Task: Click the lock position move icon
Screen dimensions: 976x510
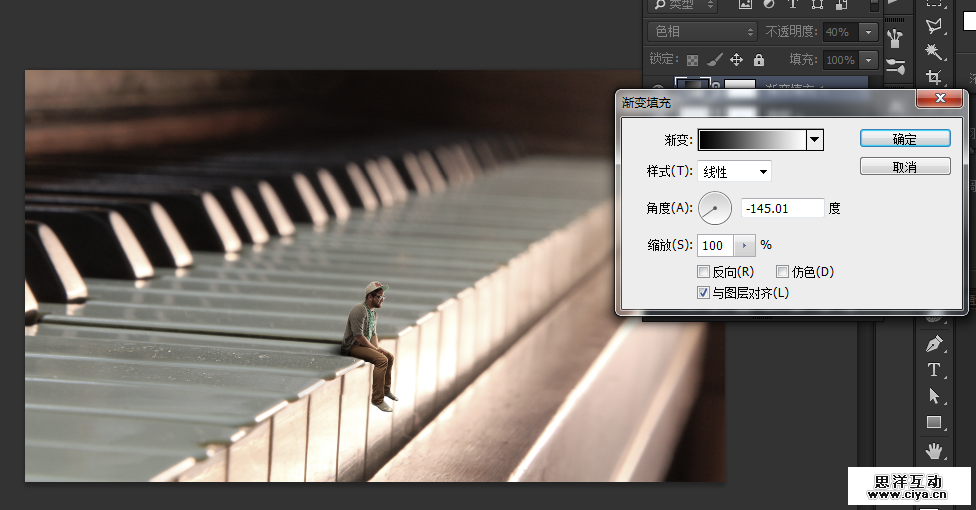Action: (x=737, y=60)
